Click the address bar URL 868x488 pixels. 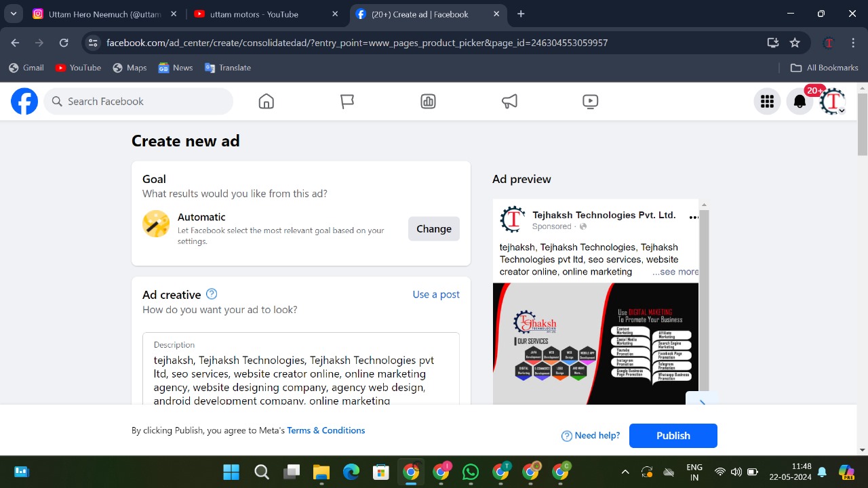pos(357,43)
